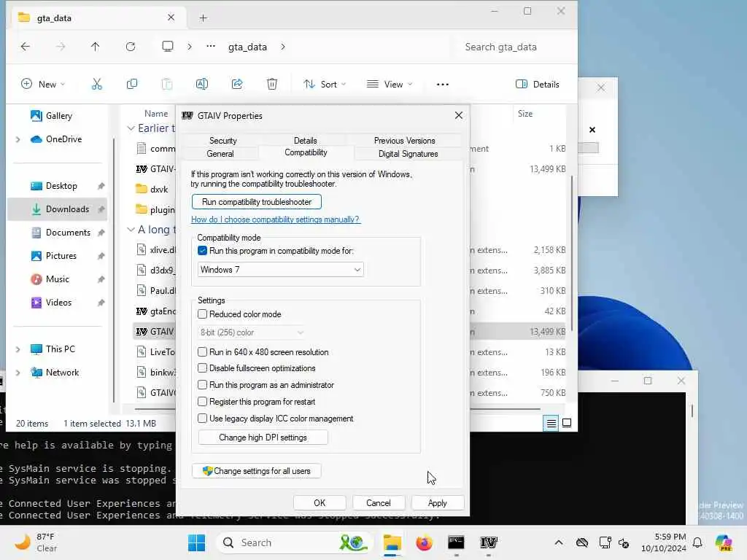
Task: Switch to the Details tab in Properties
Action: click(x=306, y=141)
